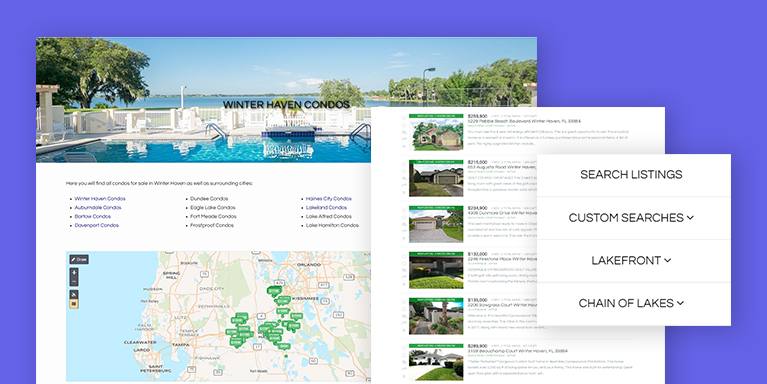Star the $234,900 Dunmore Drive listing

point(404,210)
